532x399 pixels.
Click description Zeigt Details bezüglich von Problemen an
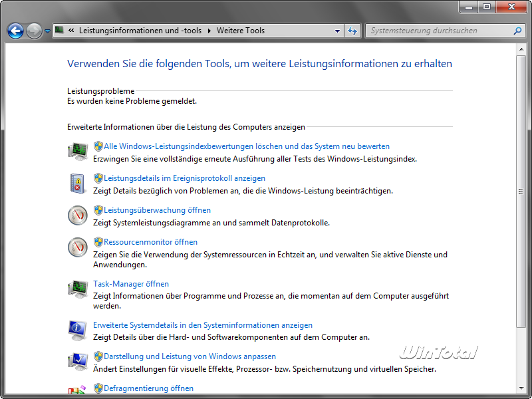point(243,191)
